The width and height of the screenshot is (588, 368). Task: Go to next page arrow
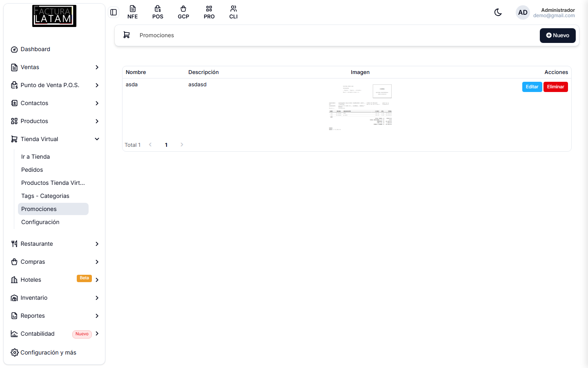click(x=182, y=145)
